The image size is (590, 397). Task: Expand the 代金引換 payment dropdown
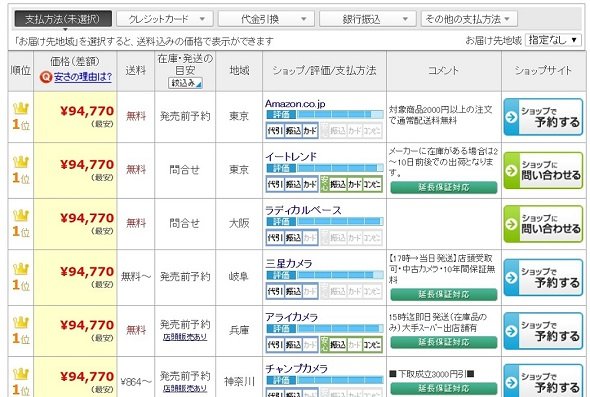(266, 19)
